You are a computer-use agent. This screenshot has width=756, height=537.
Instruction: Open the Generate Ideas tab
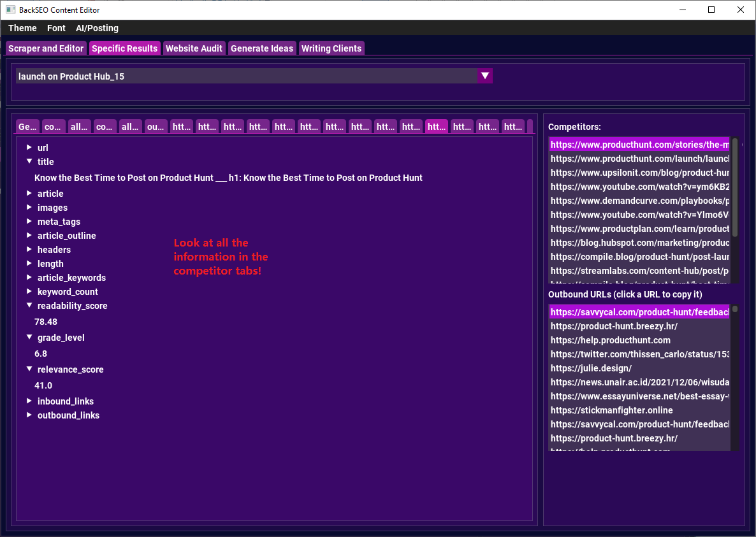[262, 48]
